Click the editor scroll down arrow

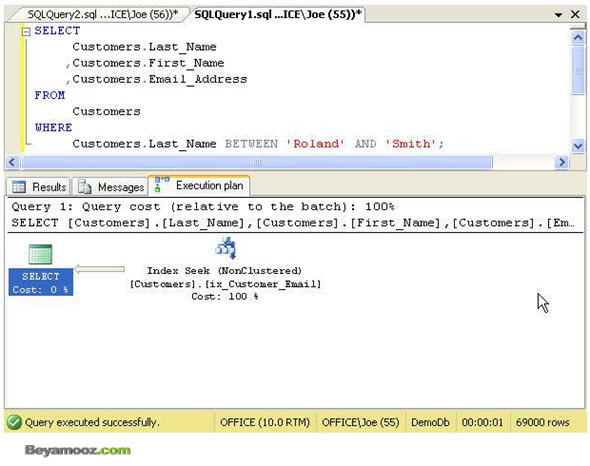(578, 145)
